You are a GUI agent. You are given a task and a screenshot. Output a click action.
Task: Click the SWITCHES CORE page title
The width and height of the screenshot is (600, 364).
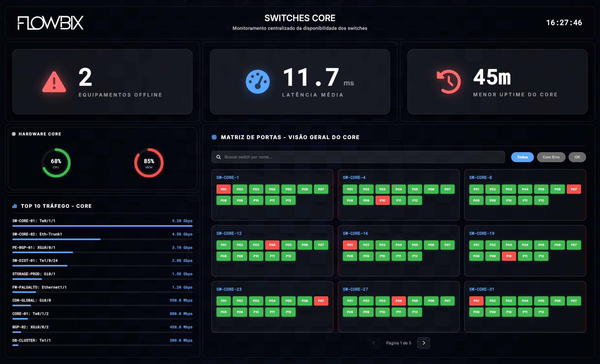(300, 18)
